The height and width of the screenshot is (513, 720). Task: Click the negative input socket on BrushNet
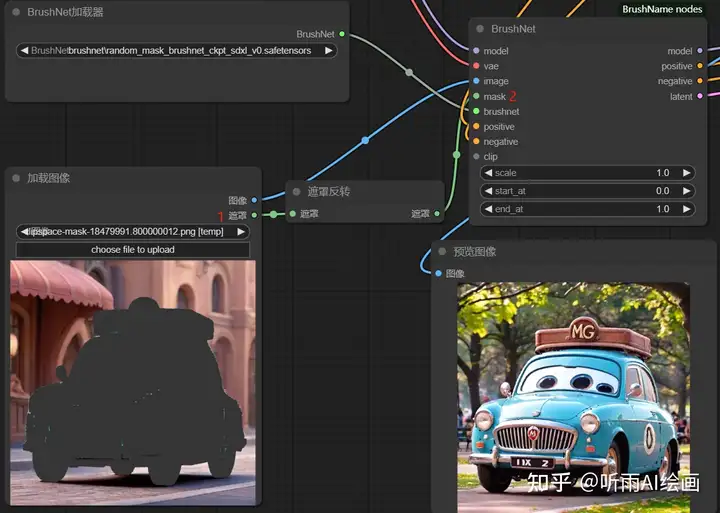476,141
